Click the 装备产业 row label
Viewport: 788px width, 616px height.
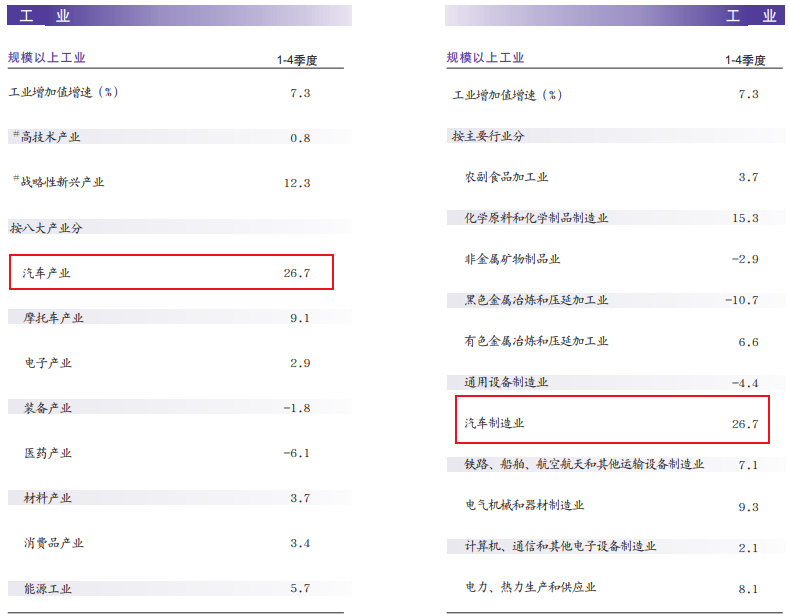(48, 407)
